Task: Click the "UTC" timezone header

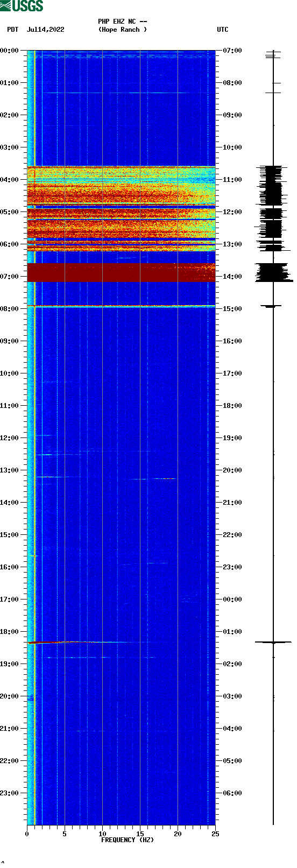Action: pyautogui.click(x=223, y=30)
